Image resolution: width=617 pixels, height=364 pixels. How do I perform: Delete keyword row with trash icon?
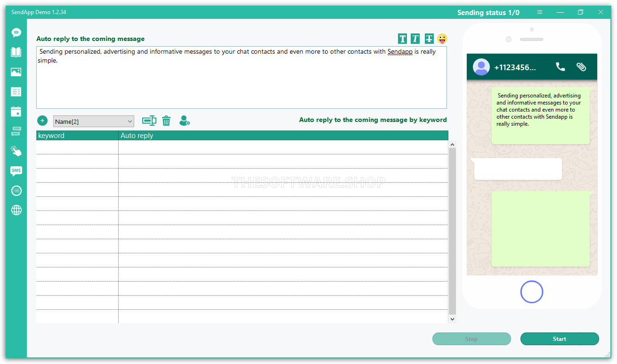tap(166, 121)
